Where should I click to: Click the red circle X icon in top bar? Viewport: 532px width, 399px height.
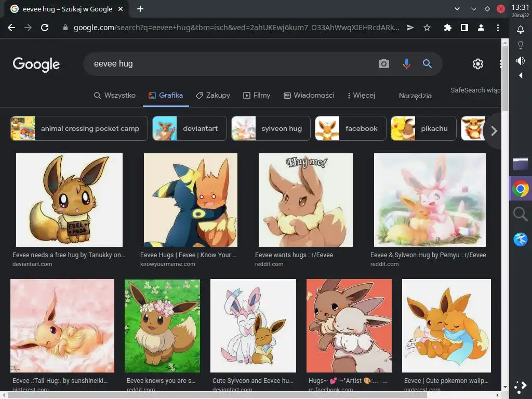pyautogui.click(x=500, y=9)
